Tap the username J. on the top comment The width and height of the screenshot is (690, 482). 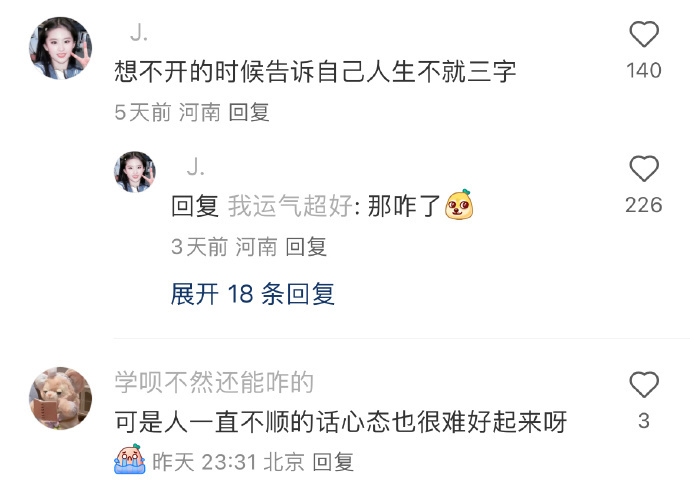[x=139, y=33]
